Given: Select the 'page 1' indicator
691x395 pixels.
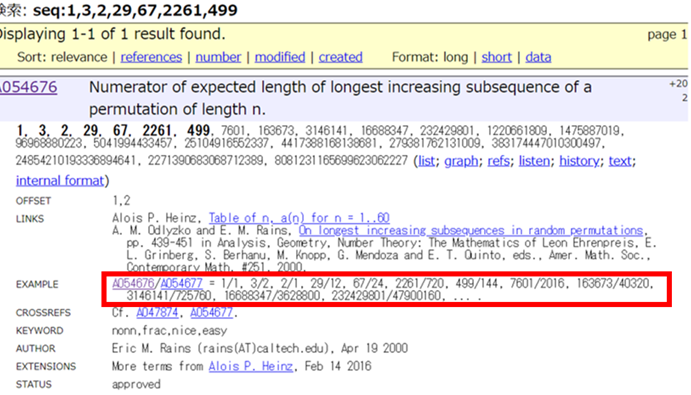Looking at the screenshot, I should coord(667,34).
